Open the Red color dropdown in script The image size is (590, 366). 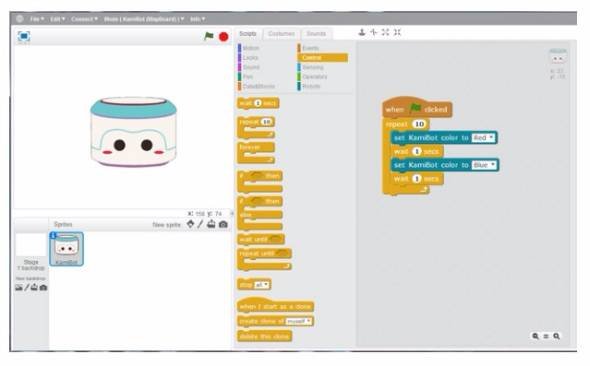click(483, 138)
